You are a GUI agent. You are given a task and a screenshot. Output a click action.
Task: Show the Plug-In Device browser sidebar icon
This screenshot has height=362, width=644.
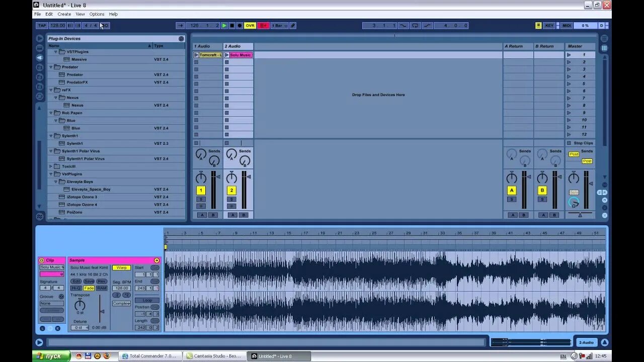coord(39,58)
